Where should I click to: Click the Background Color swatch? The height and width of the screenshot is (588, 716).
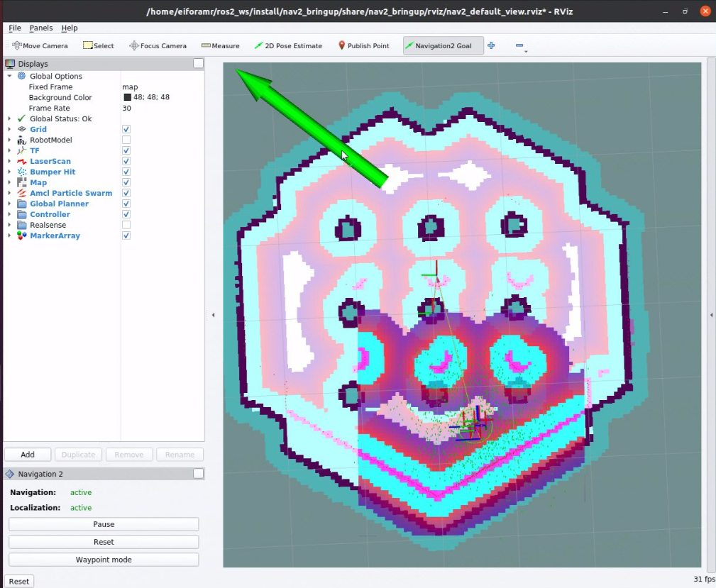pyautogui.click(x=128, y=97)
